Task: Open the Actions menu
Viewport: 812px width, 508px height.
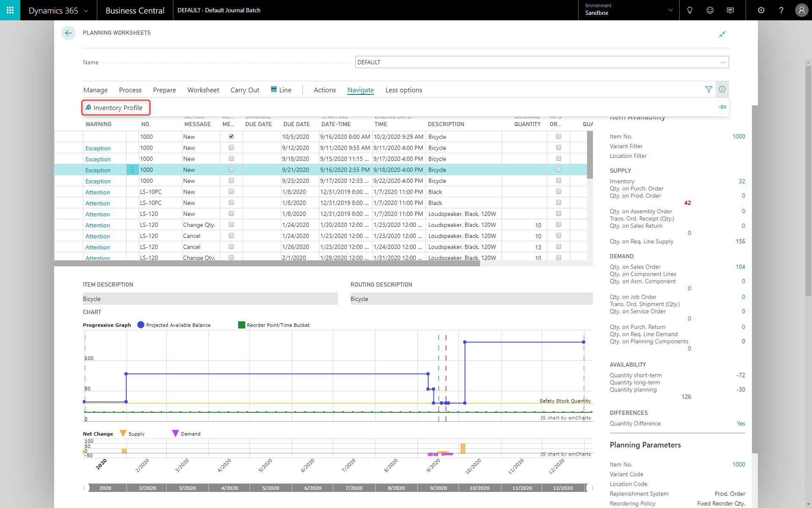Action: [324, 90]
